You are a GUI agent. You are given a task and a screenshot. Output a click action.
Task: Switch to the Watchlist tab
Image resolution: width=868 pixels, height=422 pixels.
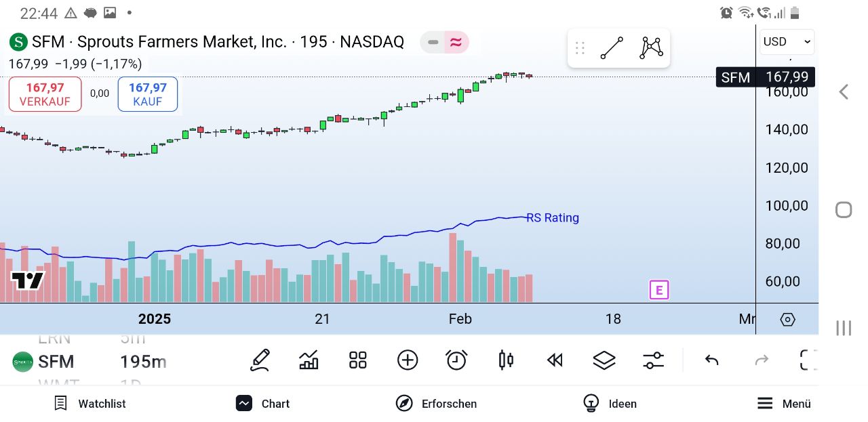(x=90, y=404)
